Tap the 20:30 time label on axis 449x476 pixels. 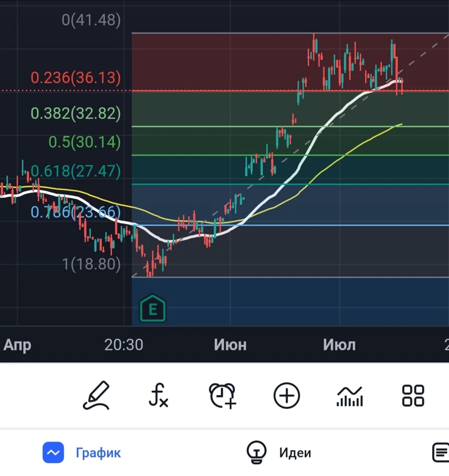pyautogui.click(x=123, y=345)
